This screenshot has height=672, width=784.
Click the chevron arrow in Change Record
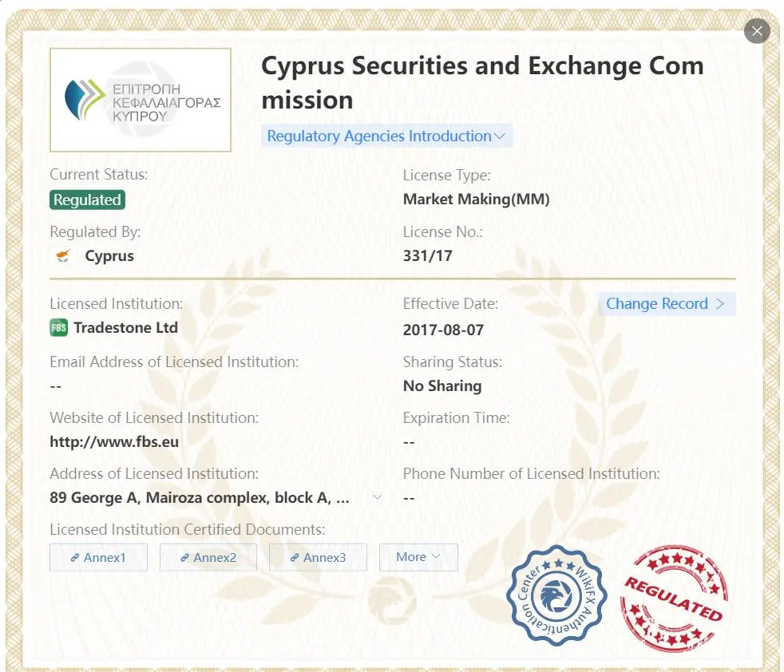[x=720, y=303]
